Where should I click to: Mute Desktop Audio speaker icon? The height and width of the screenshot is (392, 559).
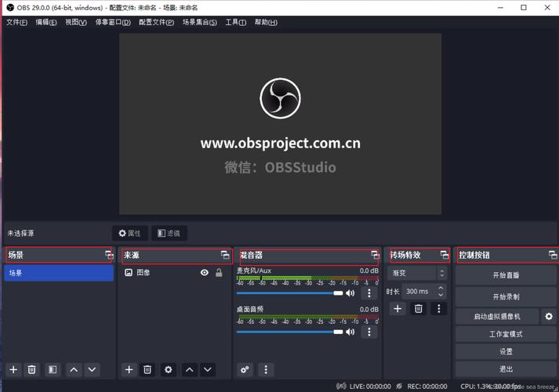point(350,332)
